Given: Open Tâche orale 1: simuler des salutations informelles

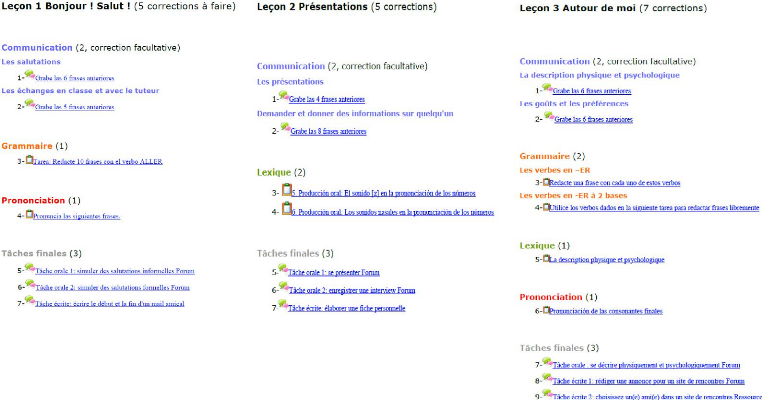Looking at the screenshot, I should (115, 271).
